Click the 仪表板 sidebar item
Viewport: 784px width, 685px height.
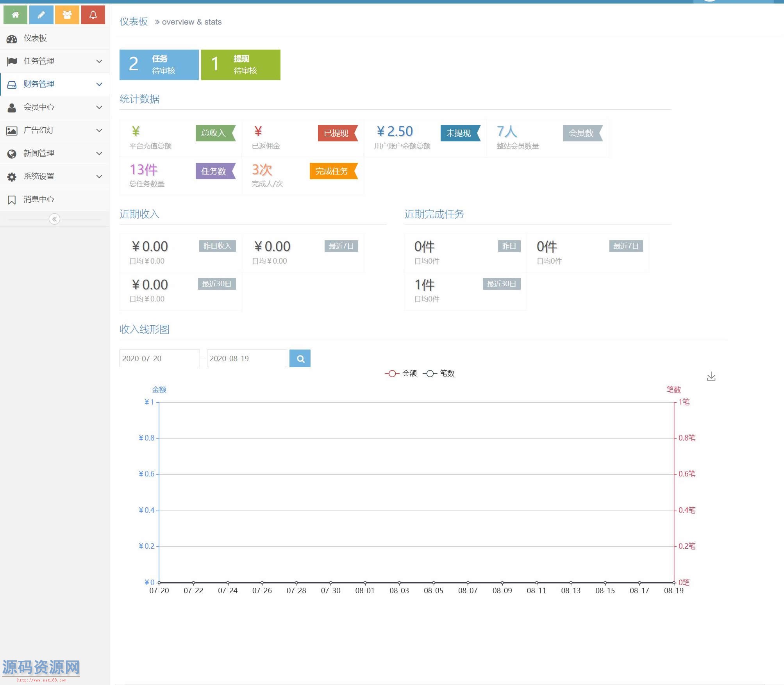pyautogui.click(x=35, y=38)
